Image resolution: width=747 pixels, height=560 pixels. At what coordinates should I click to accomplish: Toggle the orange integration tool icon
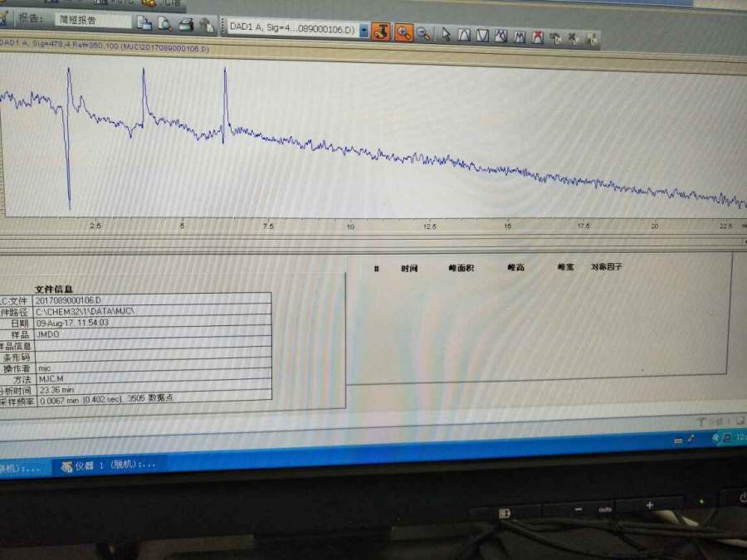(x=381, y=32)
